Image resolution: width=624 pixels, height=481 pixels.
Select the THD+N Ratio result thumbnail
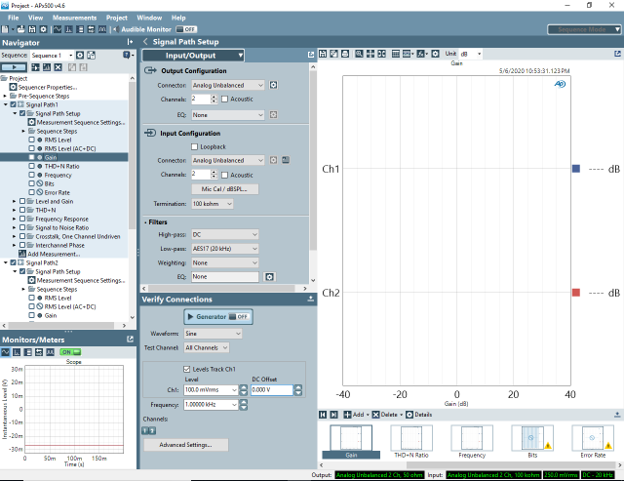coord(411,440)
